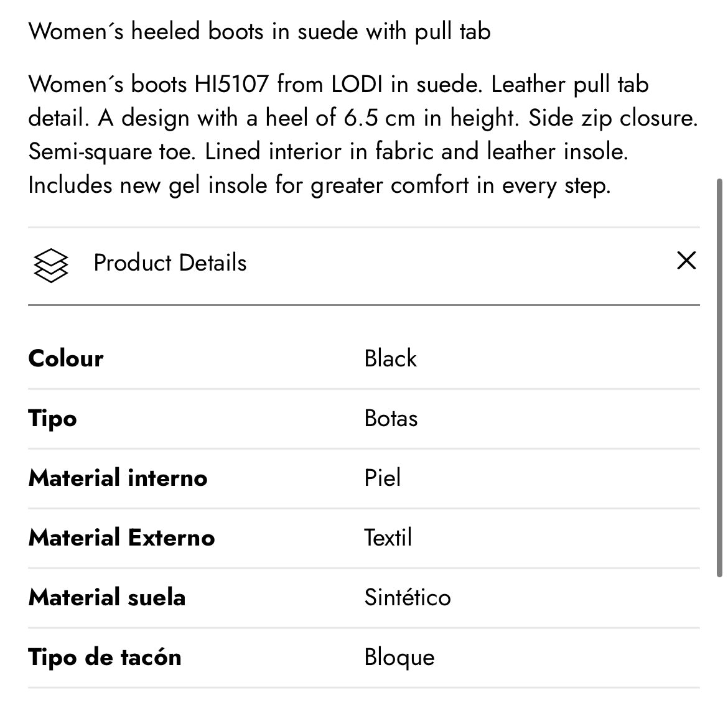Click the stacked layers icon beside Product Details
The width and height of the screenshot is (728, 716).
[50, 264]
